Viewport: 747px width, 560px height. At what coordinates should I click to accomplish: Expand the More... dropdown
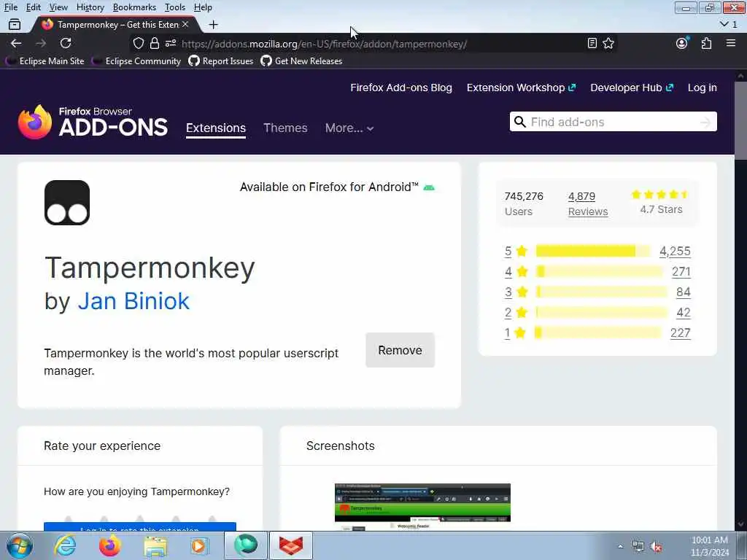[x=349, y=128]
